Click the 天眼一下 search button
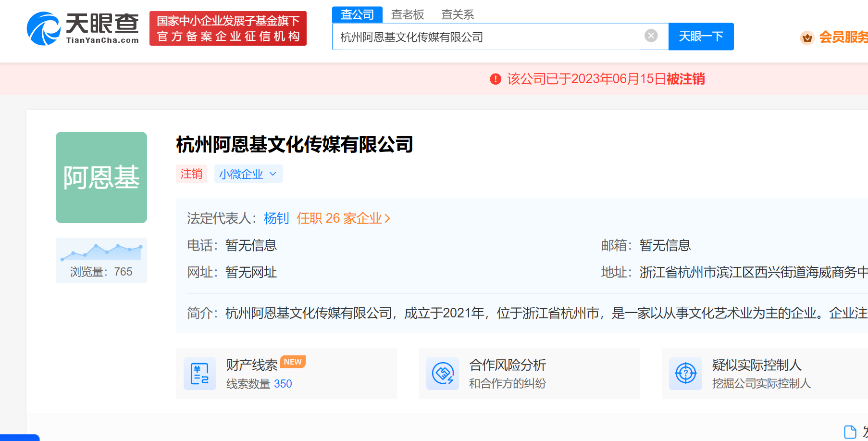Viewport: 868px width, 441px height. click(x=701, y=37)
